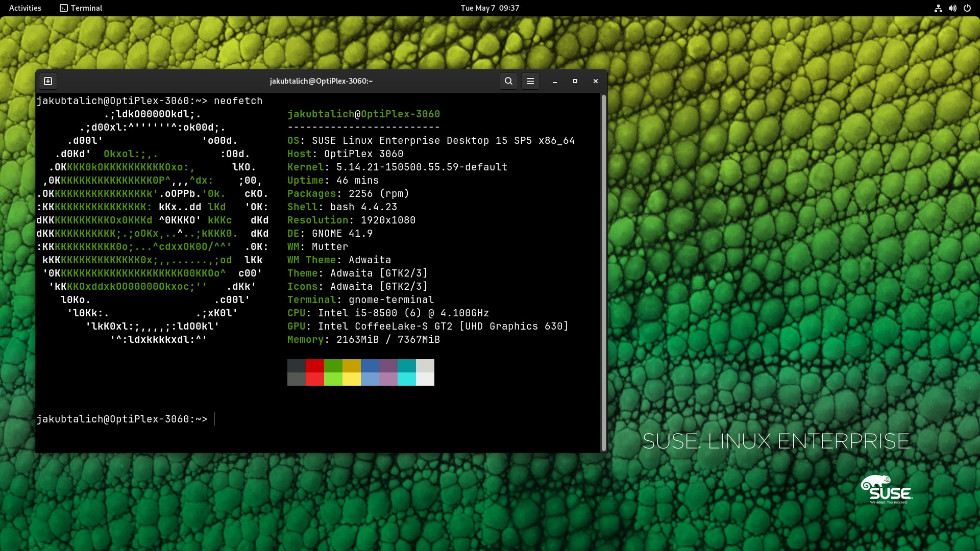
Task: Open the terminal hamburger menu
Action: pyautogui.click(x=530, y=81)
